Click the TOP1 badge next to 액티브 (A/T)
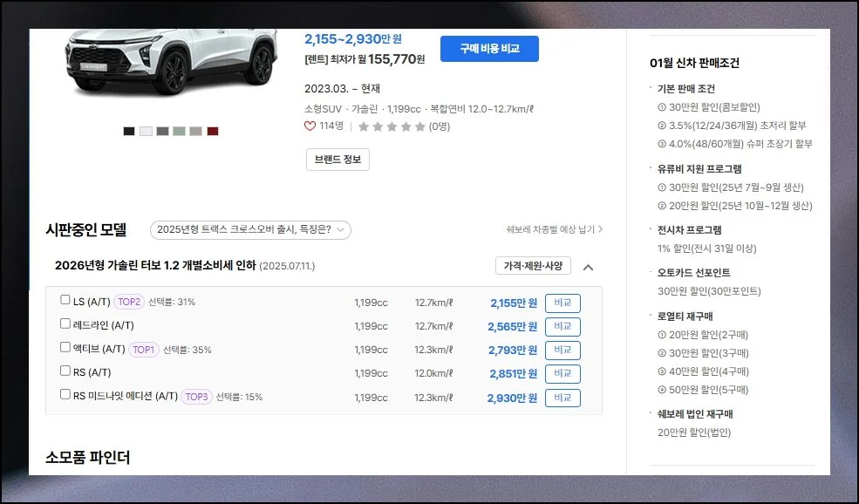The height and width of the screenshot is (504, 859). click(x=144, y=350)
